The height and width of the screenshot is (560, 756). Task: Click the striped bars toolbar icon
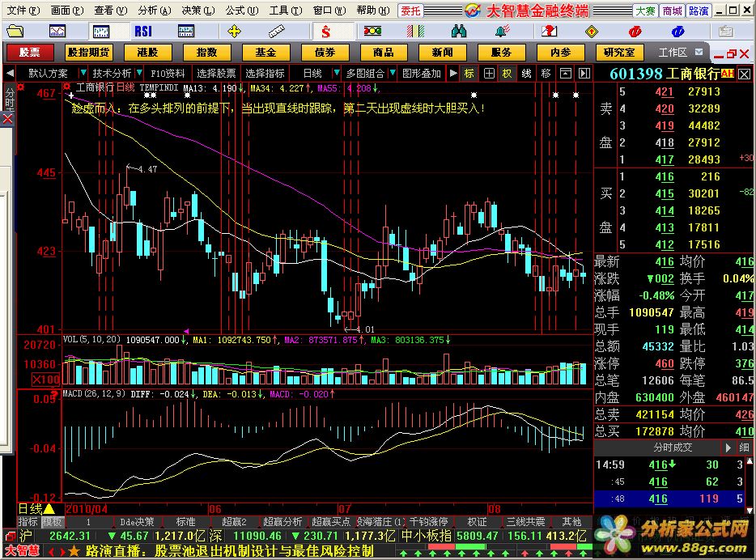415,32
